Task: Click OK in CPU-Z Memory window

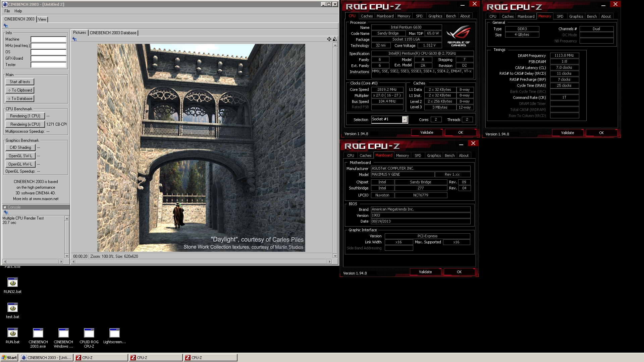Action: [601, 133]
